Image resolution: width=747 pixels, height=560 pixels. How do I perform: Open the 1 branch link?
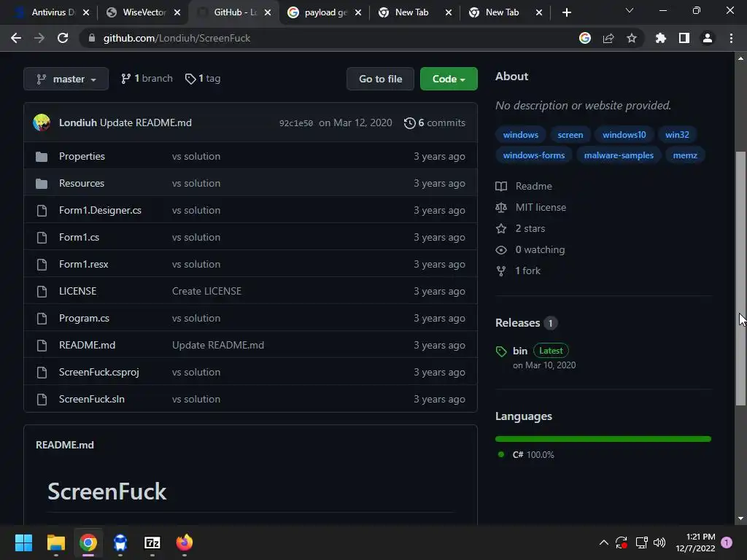coord(147,79)
